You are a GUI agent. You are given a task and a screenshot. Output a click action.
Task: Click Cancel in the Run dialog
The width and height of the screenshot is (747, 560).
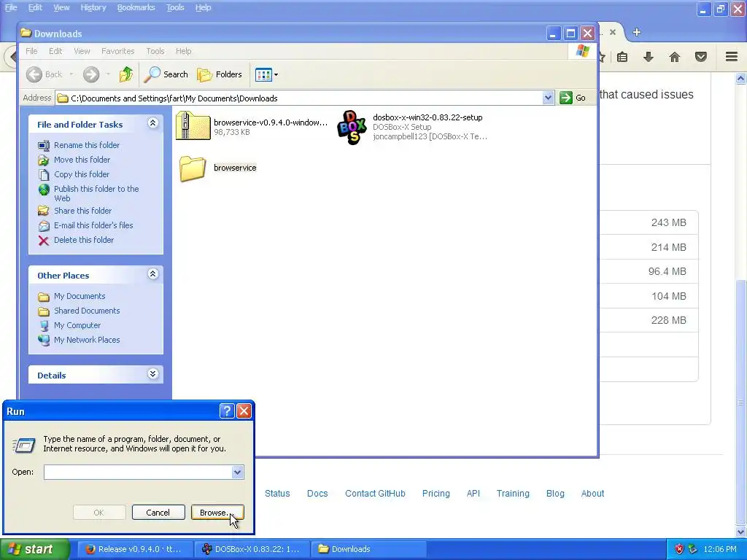(158, 513)
